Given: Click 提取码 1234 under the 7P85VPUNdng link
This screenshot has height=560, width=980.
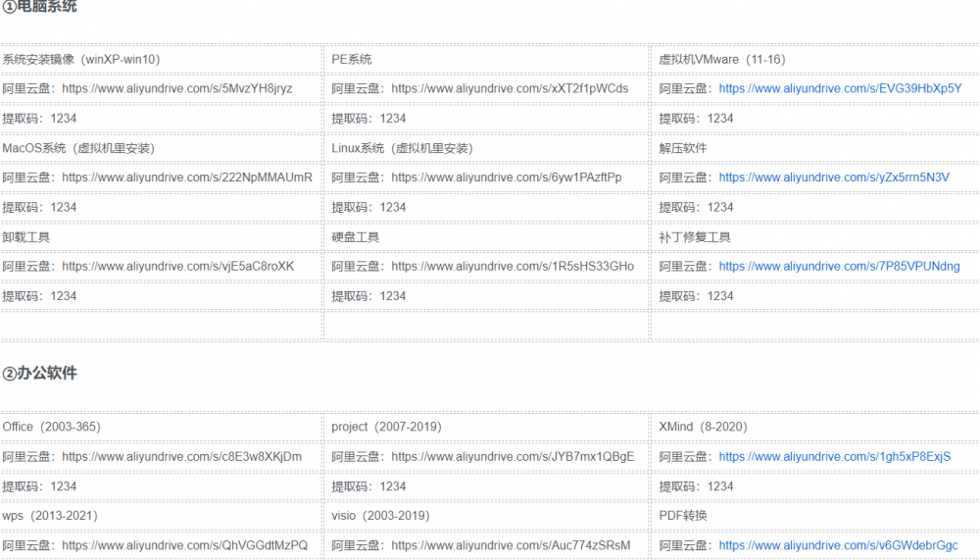Looking at the screenshot, I should click(x=696, y=296).
